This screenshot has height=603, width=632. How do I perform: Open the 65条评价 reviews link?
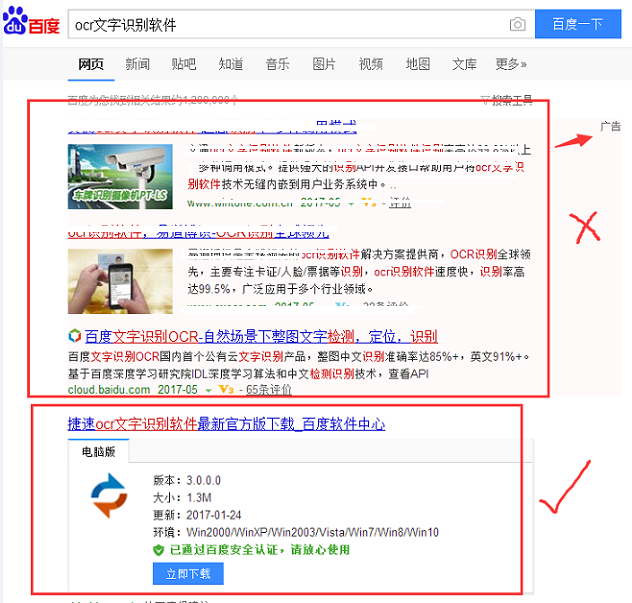(x=269, y=390)
